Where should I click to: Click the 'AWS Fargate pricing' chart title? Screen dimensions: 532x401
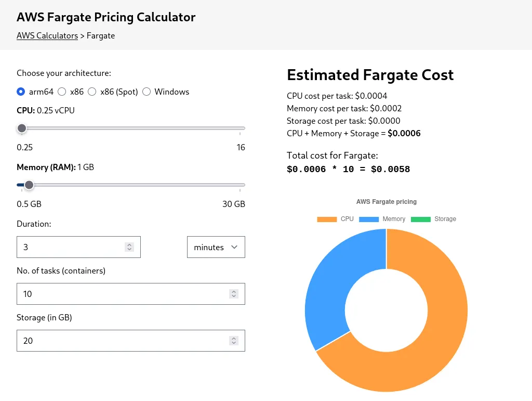[x=387, y=202]
